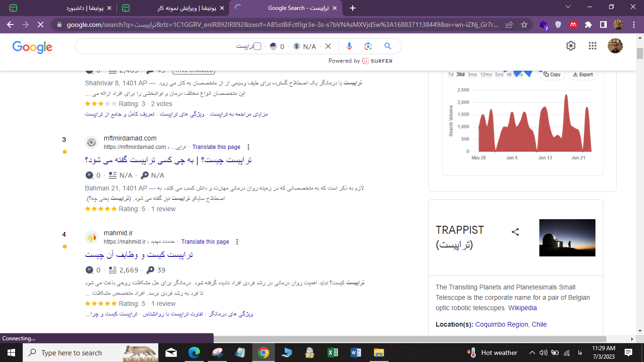
Task: Click the mftmirdamad.com site favicon
Action: click(91, 142)
